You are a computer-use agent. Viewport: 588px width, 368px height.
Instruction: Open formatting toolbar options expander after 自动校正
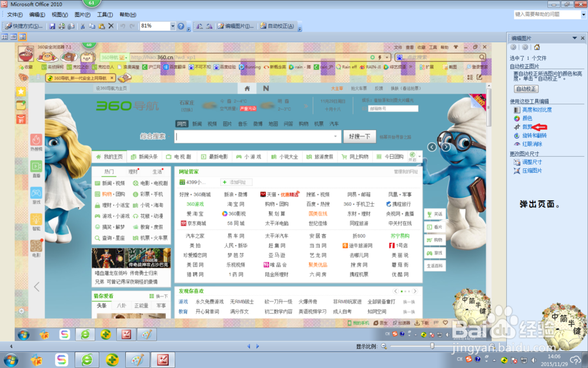pos(300,27)
